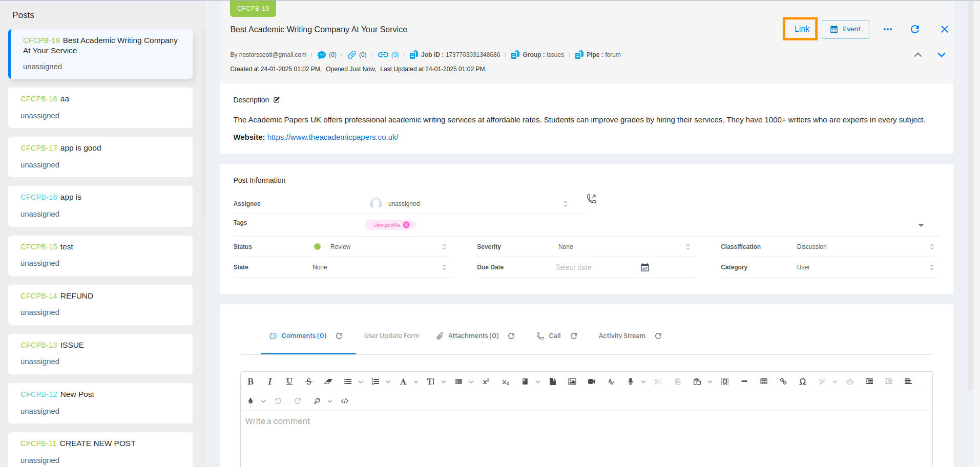Expand the Tags dropdown arrow
The width and height of the screenshot is (980, 467).
point(921,225)
